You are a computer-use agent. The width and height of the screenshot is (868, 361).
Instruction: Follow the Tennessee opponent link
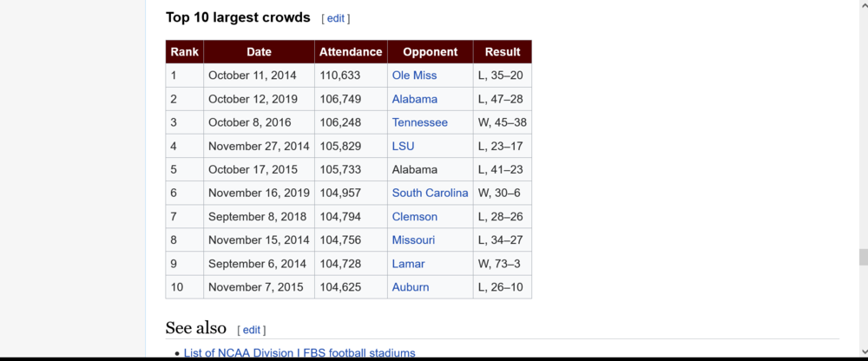419,122
